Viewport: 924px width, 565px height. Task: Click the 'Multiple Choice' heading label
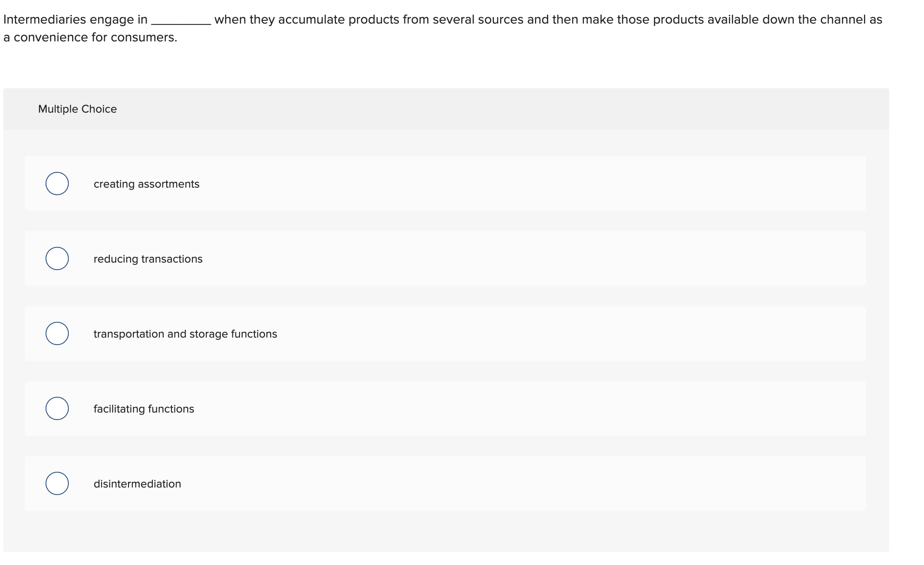pyautogui.click(x=77, y=109)
